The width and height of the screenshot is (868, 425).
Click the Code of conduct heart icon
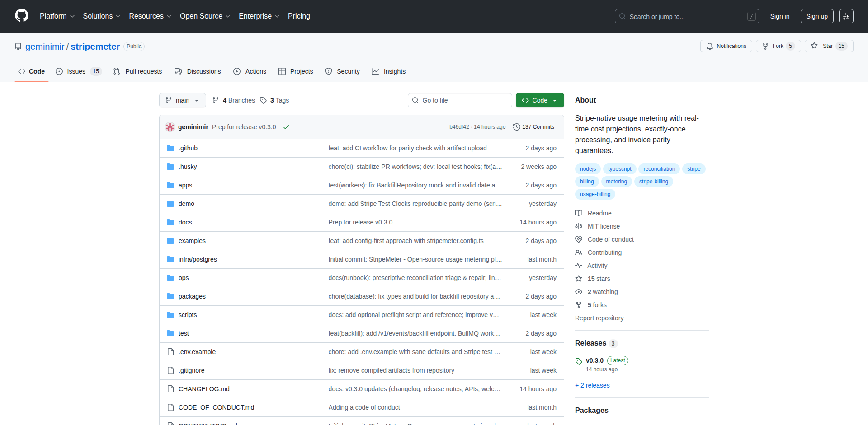tap(579, 239)
